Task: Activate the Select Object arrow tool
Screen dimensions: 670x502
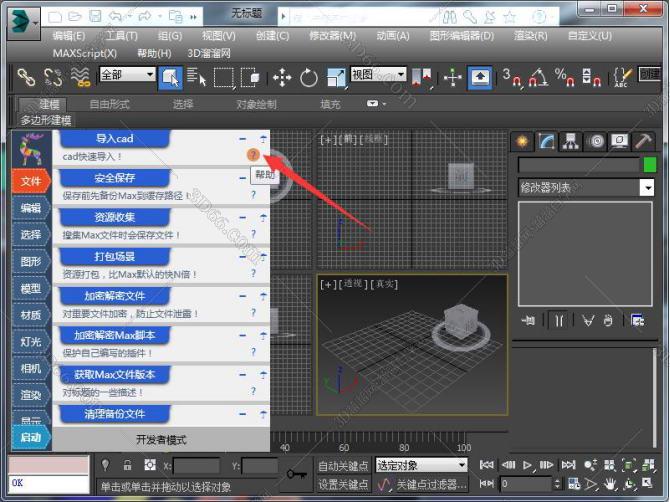Action: tap(170, 78)
